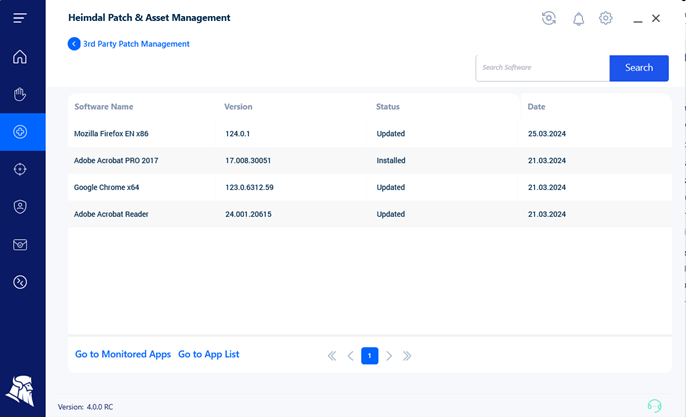Jump to first page double arrow

332,356
